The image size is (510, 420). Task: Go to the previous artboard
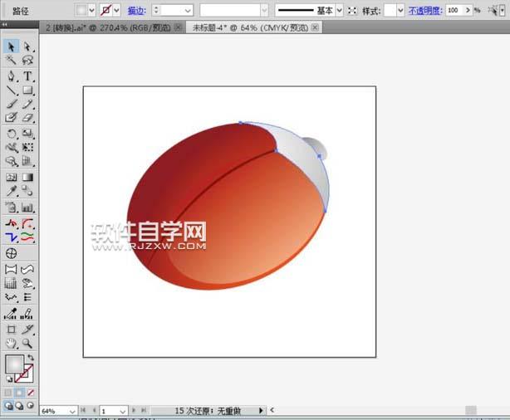(94, 410)
